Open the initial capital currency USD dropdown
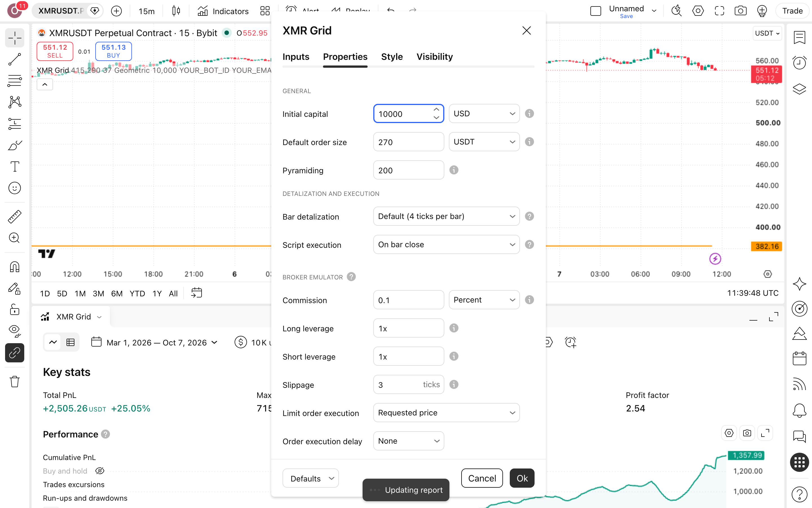 pos(484,113)
